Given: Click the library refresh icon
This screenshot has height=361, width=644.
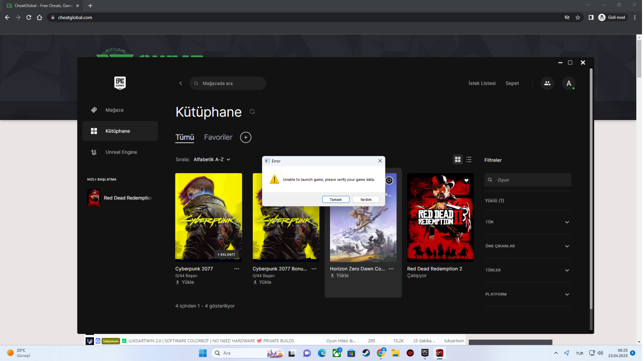Looking at the screenshot, I should pos(252,112).
